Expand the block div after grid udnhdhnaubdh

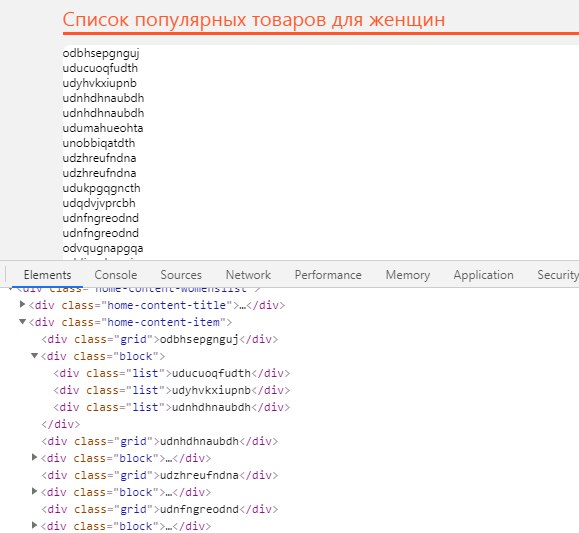point(34,457)
